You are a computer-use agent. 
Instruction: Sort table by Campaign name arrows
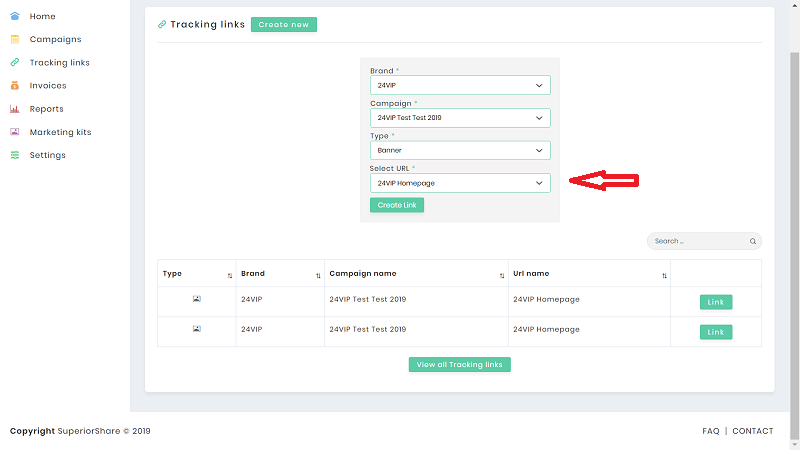(x=502, y=276)
